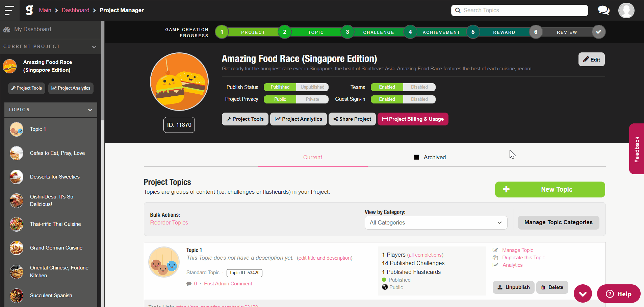The height and width of the screenshot is (307, 644).
Task: Click the Duplicate this Topic copy icon
Action: 495,258
